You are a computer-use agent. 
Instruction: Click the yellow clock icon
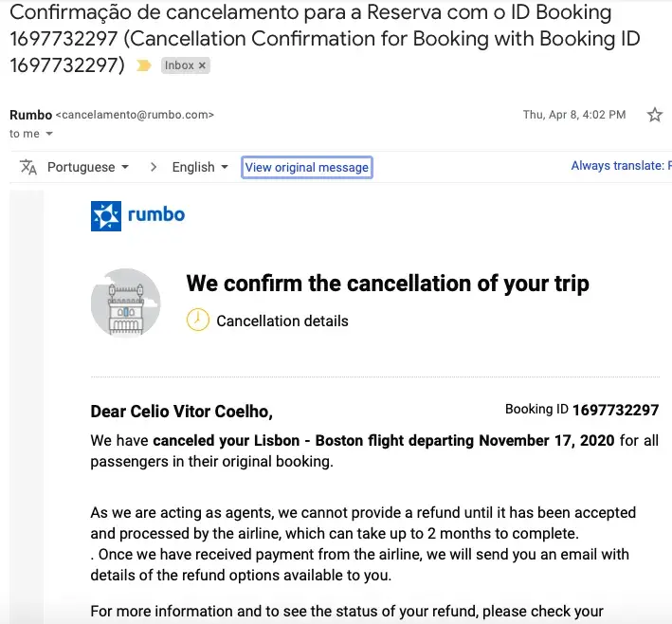point(197,320)
